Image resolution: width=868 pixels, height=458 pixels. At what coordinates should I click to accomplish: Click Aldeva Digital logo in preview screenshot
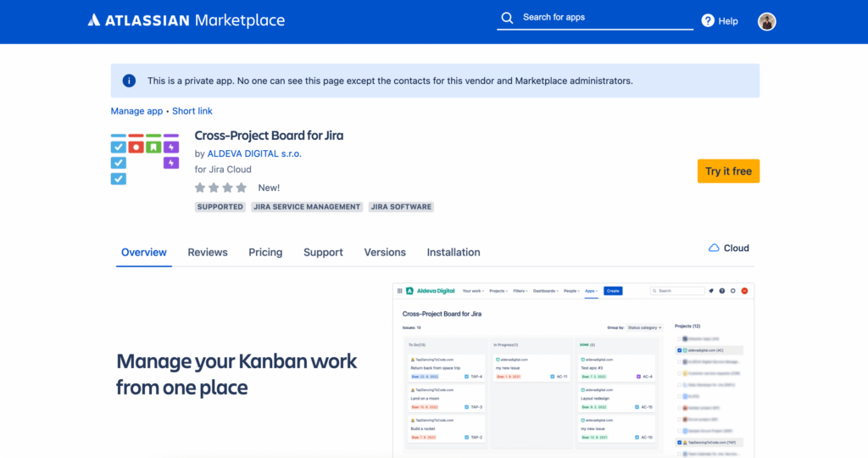coord(430,291)
